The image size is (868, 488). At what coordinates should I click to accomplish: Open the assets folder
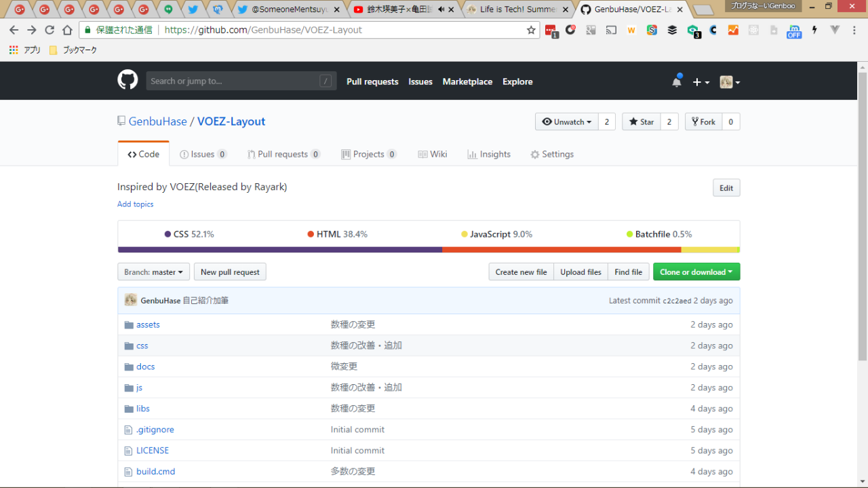tap(148, 324)
